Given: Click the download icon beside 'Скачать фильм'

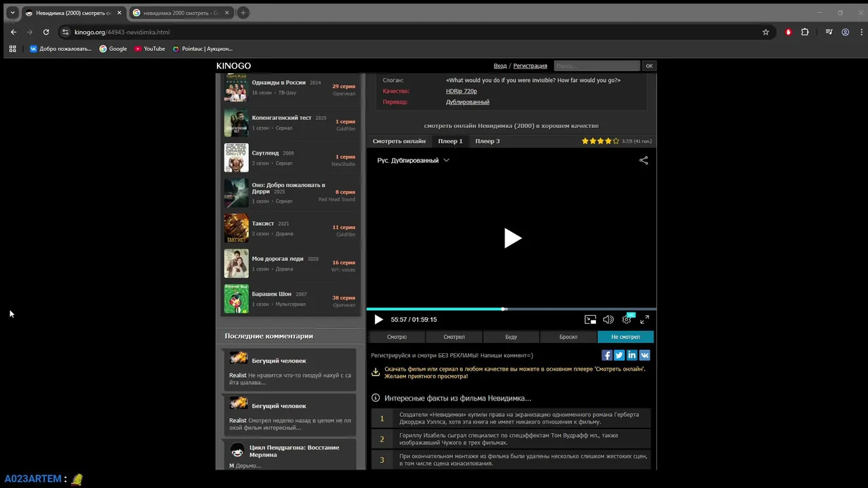Looking at the screenshot, I should pos(376,372).
